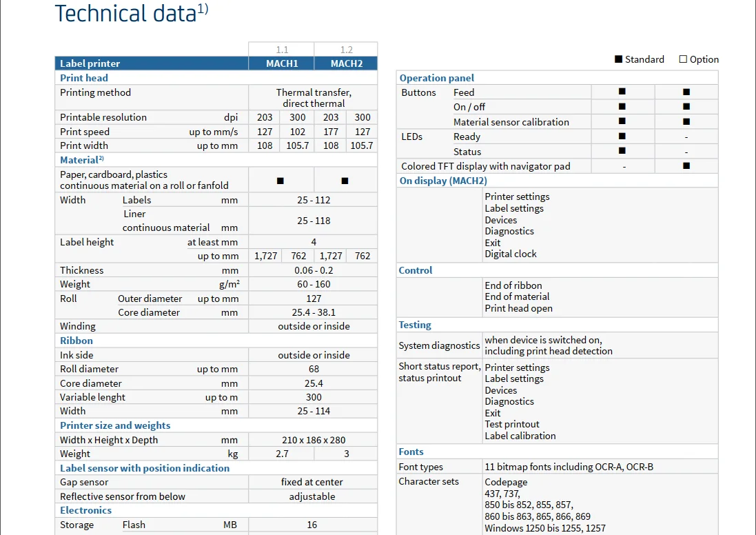The image size is (756, 535).
Task: Click 'Colored TFT display with navigator pad' label
Action: (486, 166)
